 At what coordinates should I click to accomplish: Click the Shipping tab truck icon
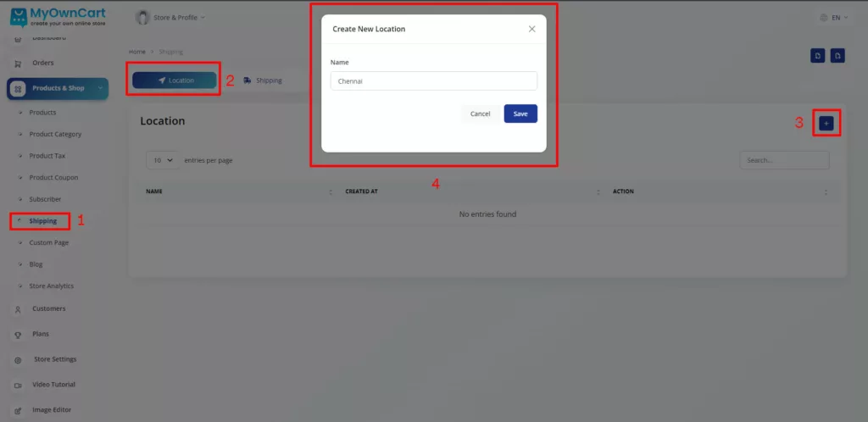click(x=248, y=81)
